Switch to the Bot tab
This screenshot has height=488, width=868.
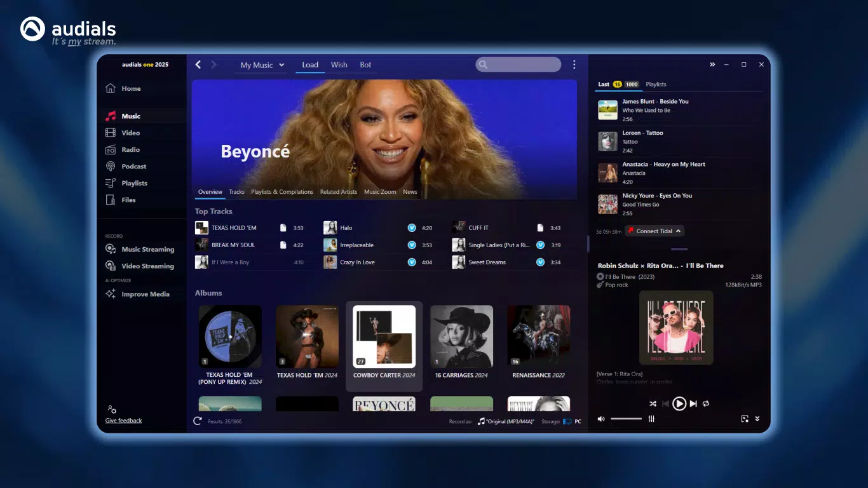[365, 65]
